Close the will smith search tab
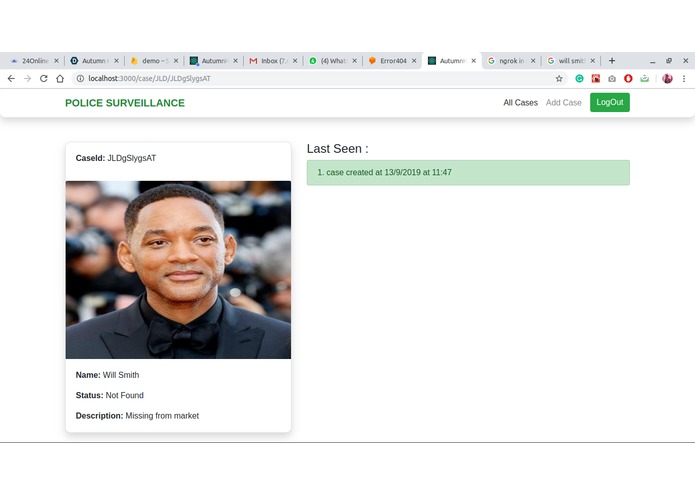The height and width of the screenshot is (494, 695). coord(593,61)
